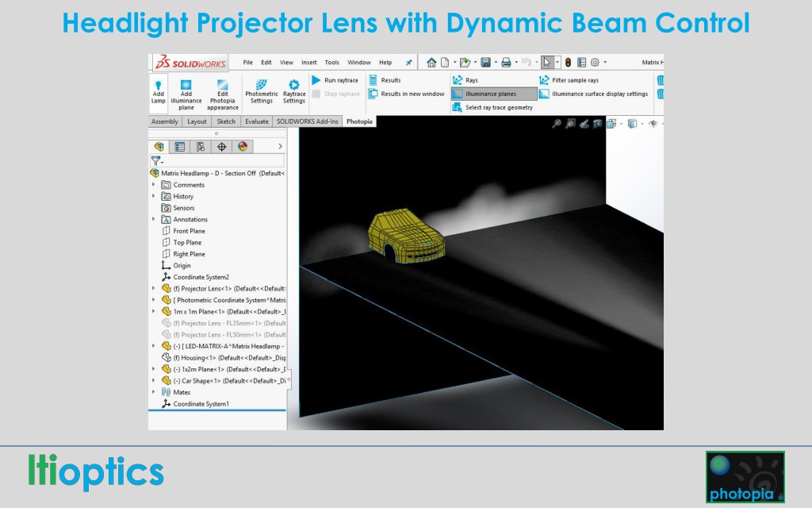The image size is (812, 508).
Task: Print with the printer icon
Action: tap(506, 63)
